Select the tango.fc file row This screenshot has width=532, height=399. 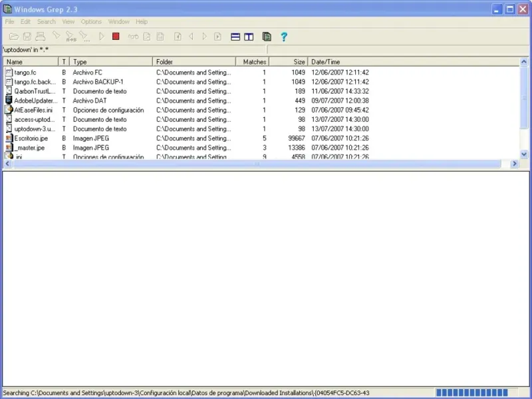(261, 72)
